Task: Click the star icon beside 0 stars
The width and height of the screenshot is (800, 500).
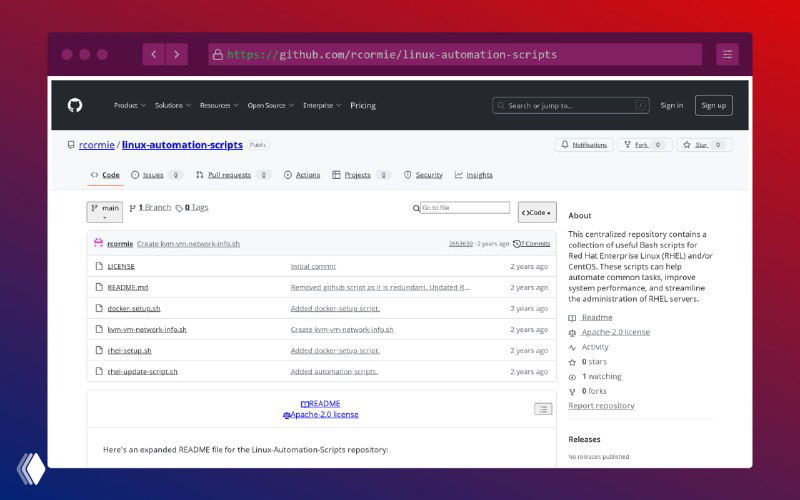Action: coord(572,362)
